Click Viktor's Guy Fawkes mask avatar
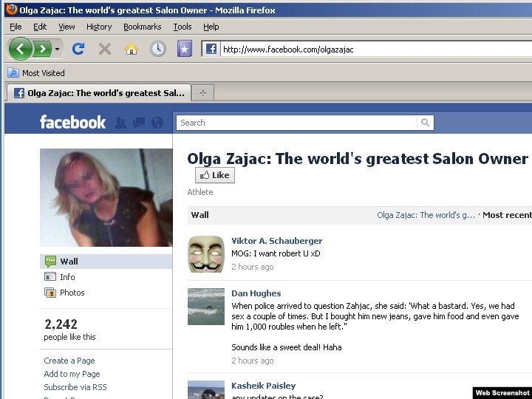Image resolution: width=532 pixels, height=399 pixels. click(x=206, y=254)
